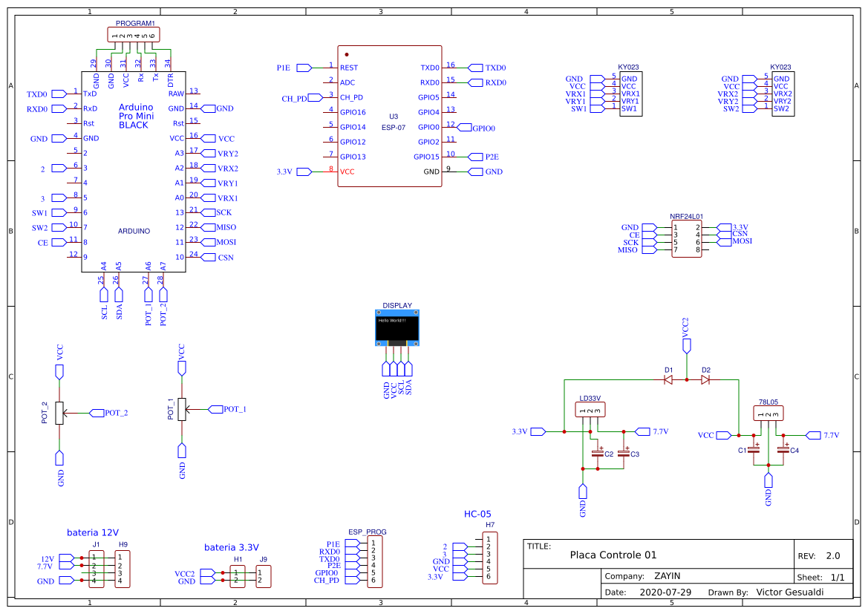Click the title 'Placa Controle 01'
The image size is (868, 614).
click(x=613, y=555)
